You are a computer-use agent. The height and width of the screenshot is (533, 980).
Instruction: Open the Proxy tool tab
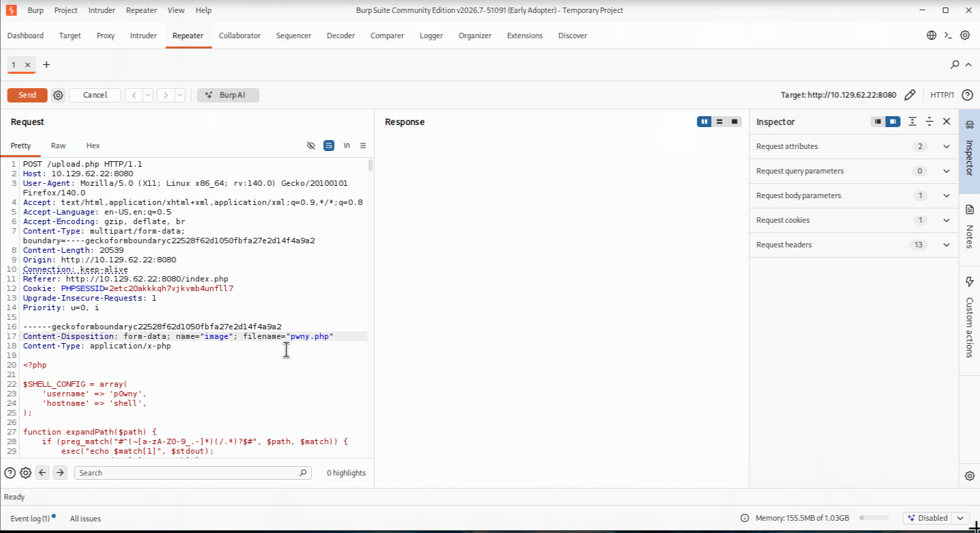click(106, 36)
